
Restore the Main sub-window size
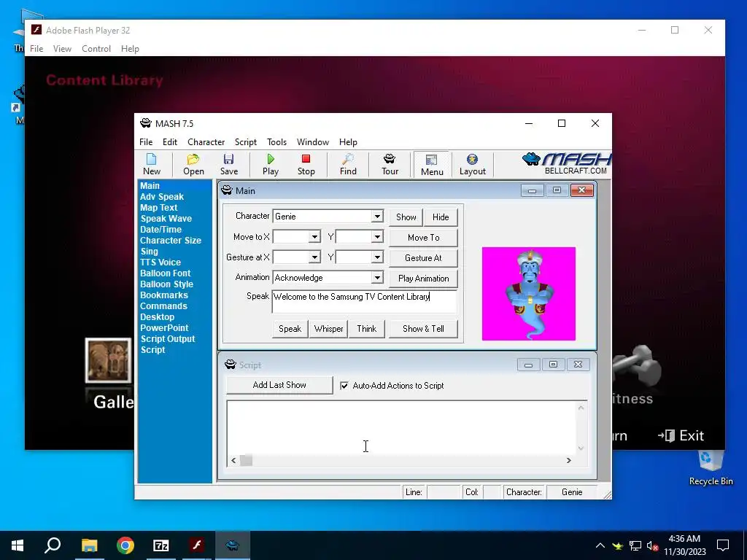(557, 190)
